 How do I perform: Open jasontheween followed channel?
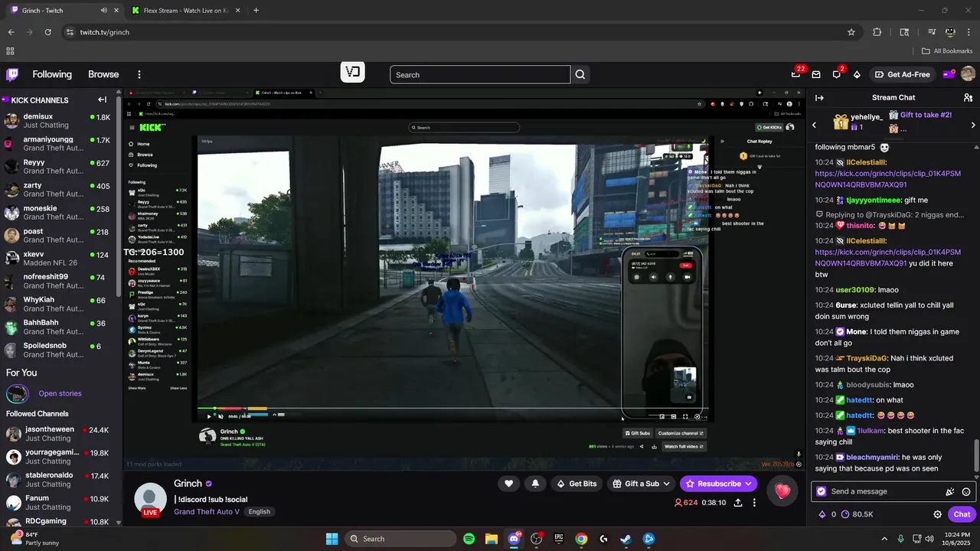[x=57, y=434]
